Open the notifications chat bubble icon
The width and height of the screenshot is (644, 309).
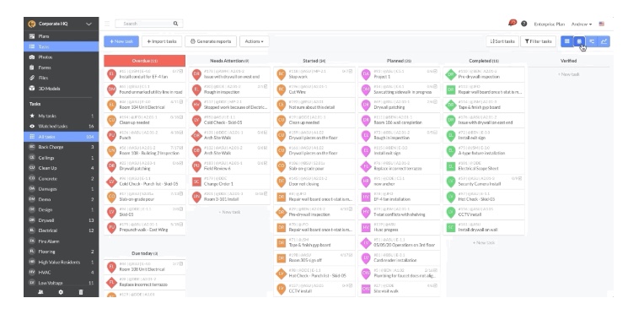click(513, 24)
